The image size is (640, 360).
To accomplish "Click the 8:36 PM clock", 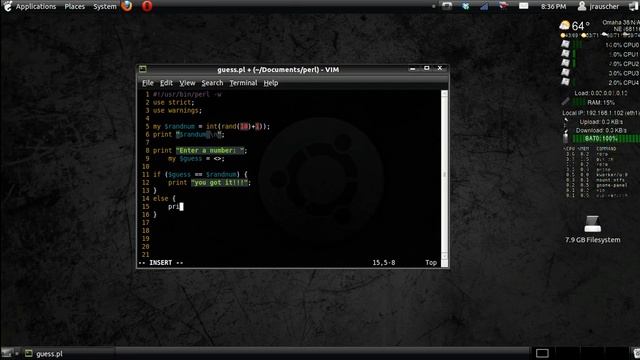I will click(x=553, y=7).
